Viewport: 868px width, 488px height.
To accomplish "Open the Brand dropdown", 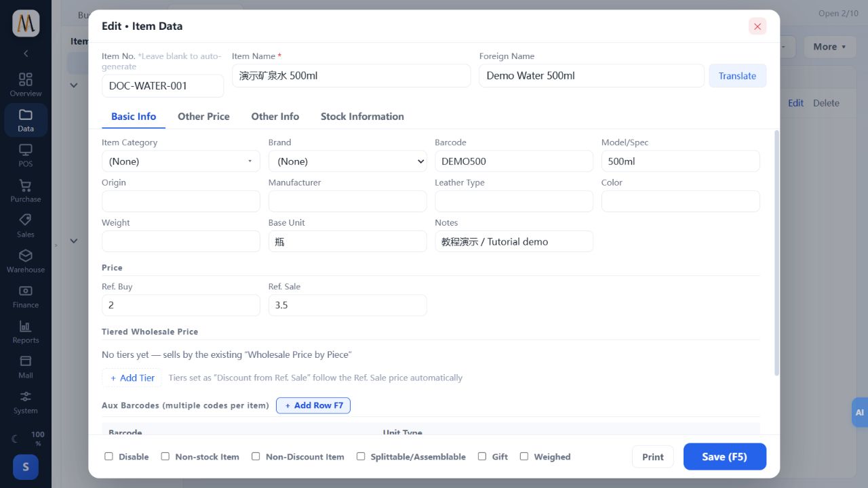I will pos(347,161).
